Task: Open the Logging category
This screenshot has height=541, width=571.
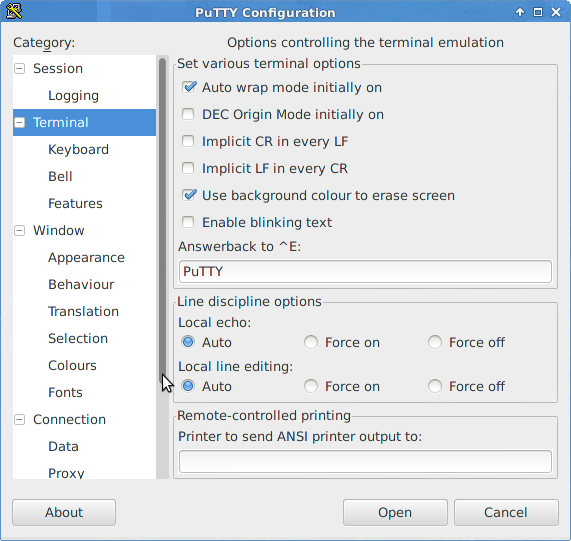Action: click(x=74, y=95)
